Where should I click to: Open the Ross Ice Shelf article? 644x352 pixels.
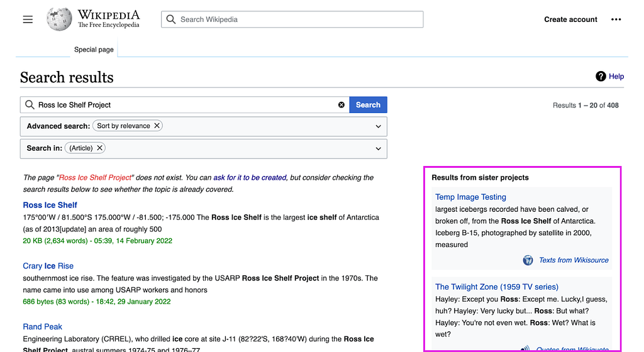click(x=50, y=205)
